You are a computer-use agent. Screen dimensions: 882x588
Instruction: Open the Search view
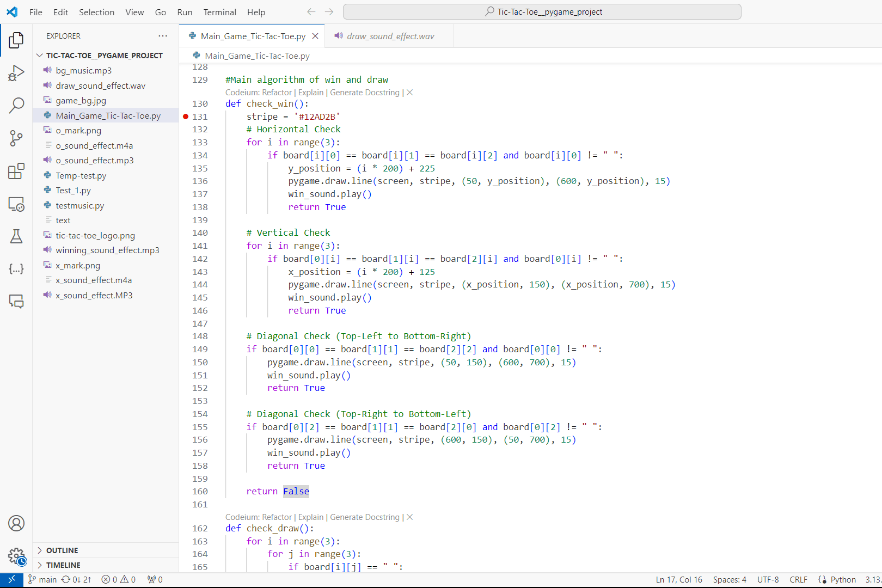coord(16,105)
